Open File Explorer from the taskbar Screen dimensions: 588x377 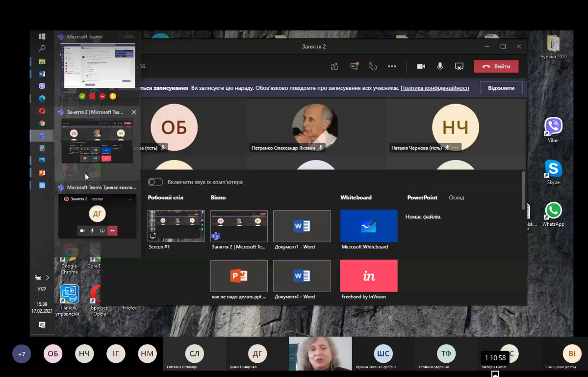[42, 61]
